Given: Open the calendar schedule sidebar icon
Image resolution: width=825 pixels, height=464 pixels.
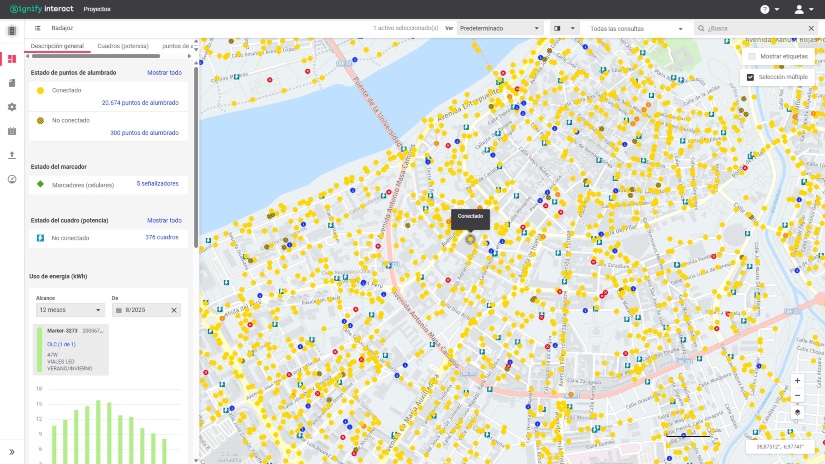Looking at the screenshot, I should click(12, 131).
